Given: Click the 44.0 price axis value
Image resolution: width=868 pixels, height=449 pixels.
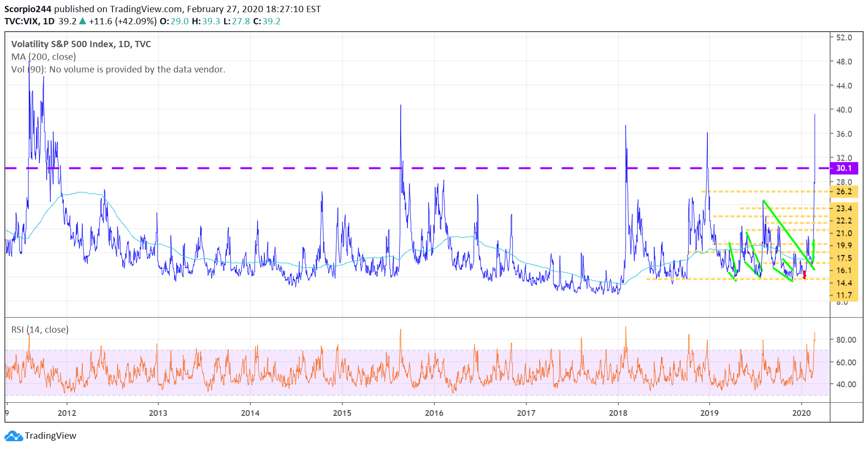Looking at the screenshot, I should coord(844,86).
